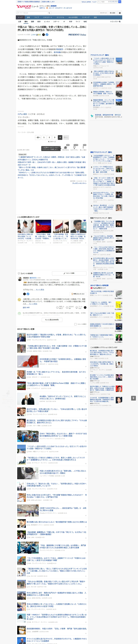138x644 pixels.
Task: Focus the top web search input
Action: (103, 2)
